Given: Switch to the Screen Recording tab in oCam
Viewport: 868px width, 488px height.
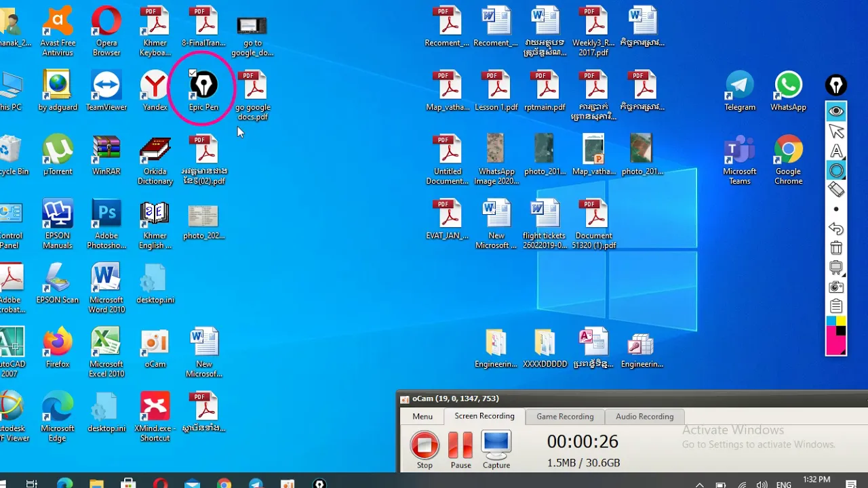Looking at the screenshot, I should tap(484, 416).
